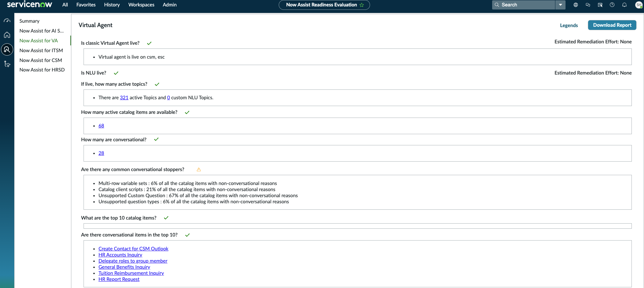Image resolution: width=644 pixels, height=288 pixels.
Task: Click warning icon beside conversational stoppers
Action: (199, 169)
